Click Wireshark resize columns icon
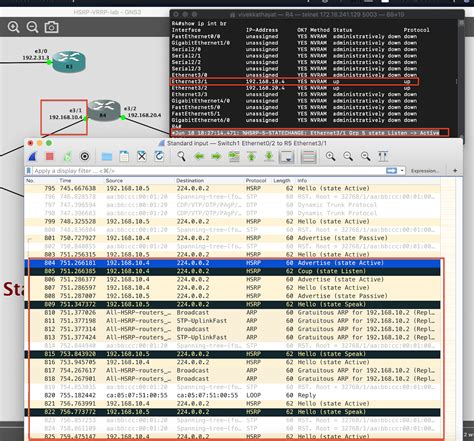 [383, 156]
